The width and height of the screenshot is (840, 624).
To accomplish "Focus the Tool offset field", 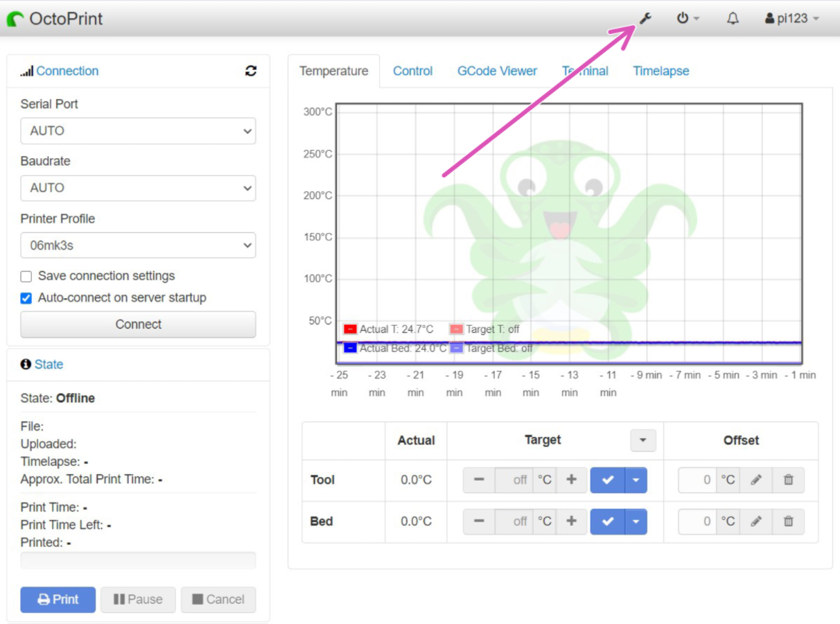I will click(x=697, y=480).
